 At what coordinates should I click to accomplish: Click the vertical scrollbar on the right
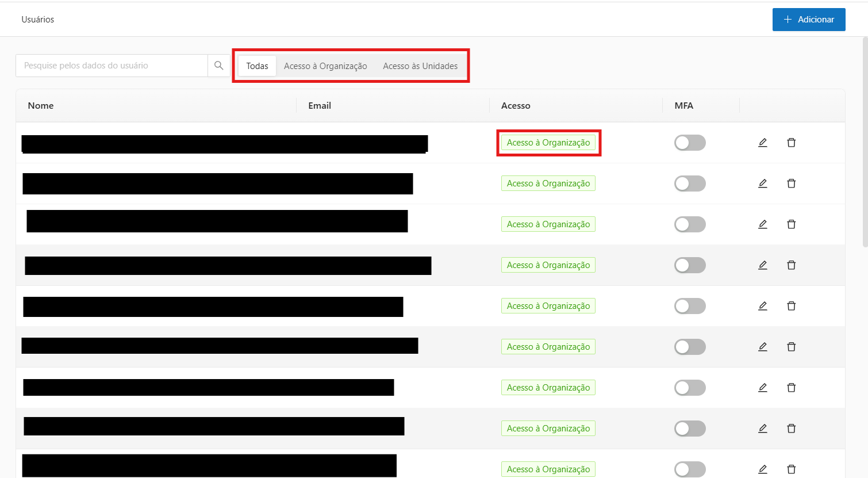(x=865, y=144)
